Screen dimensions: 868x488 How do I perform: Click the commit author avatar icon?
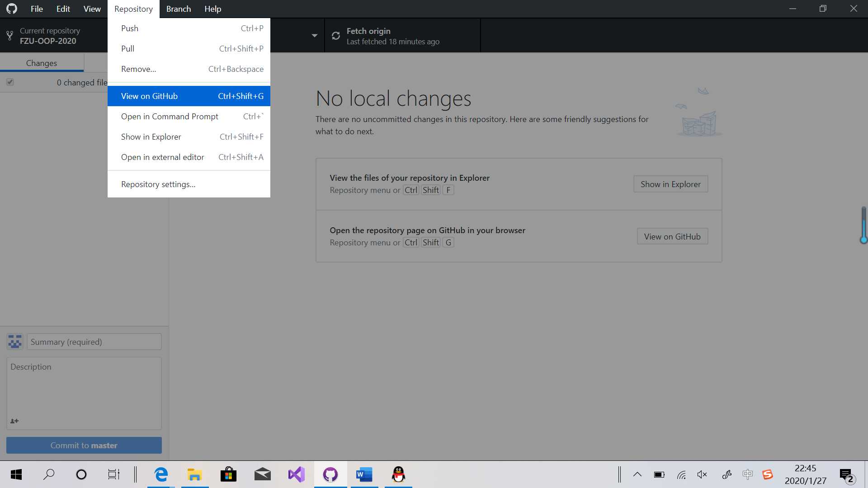[15, 342]
